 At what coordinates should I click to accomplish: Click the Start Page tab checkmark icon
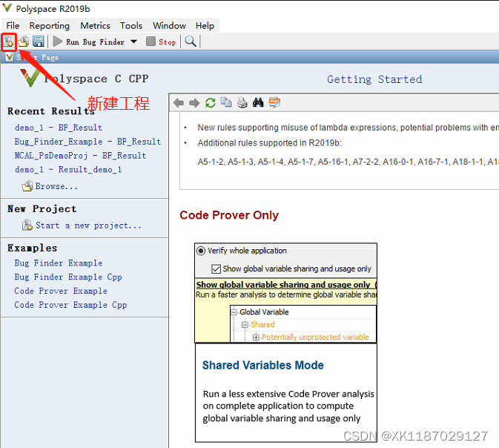[9, 58]
